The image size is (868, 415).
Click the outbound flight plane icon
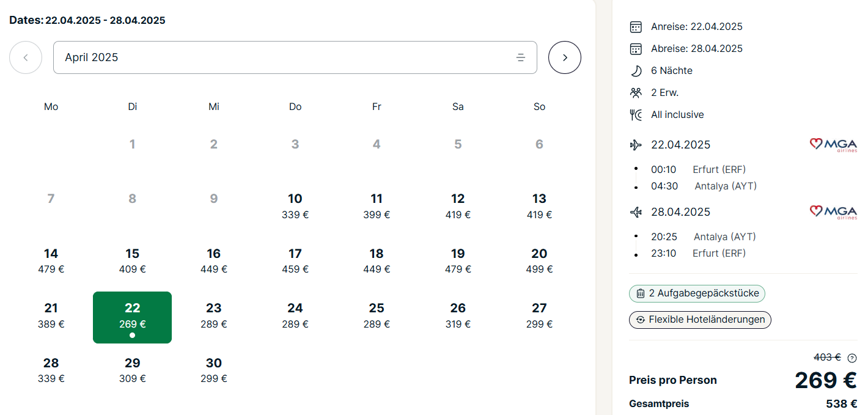pyautogui.click(x=636, y=145)
